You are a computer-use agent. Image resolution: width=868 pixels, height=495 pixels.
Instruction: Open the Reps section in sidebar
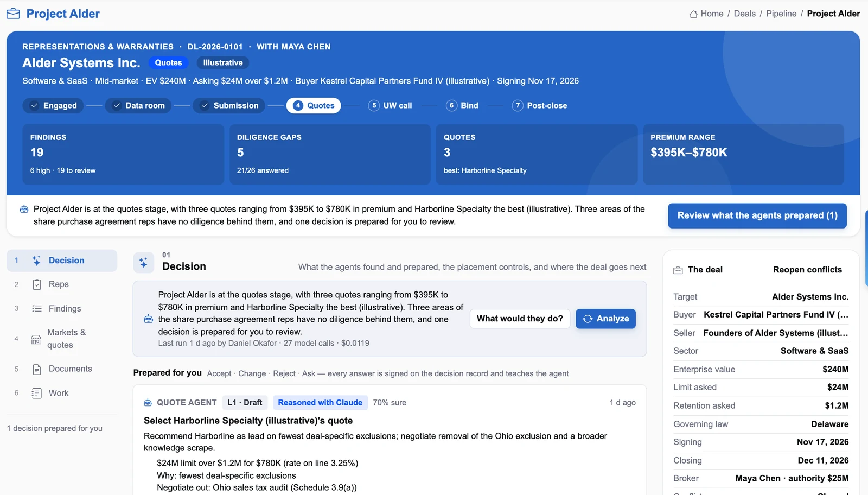click(x=62, y=284)
